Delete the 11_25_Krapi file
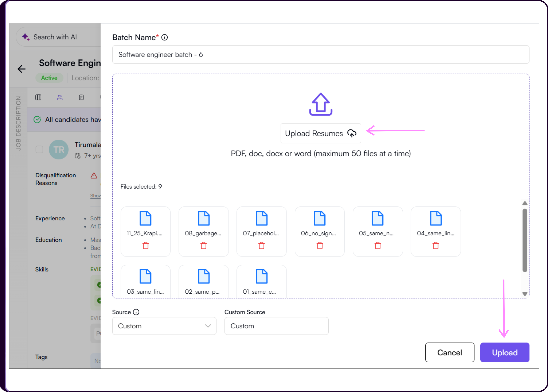Screen dimensions: 549x392 pyautogui.click(x=146, y=245)
